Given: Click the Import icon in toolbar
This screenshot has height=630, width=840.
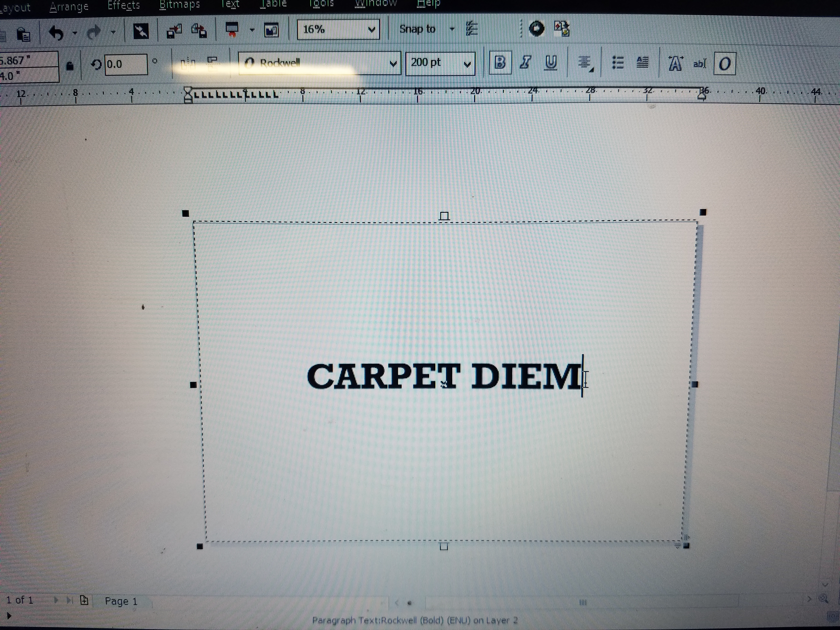Looking at the screenshot, I should [x=174, y=31].
